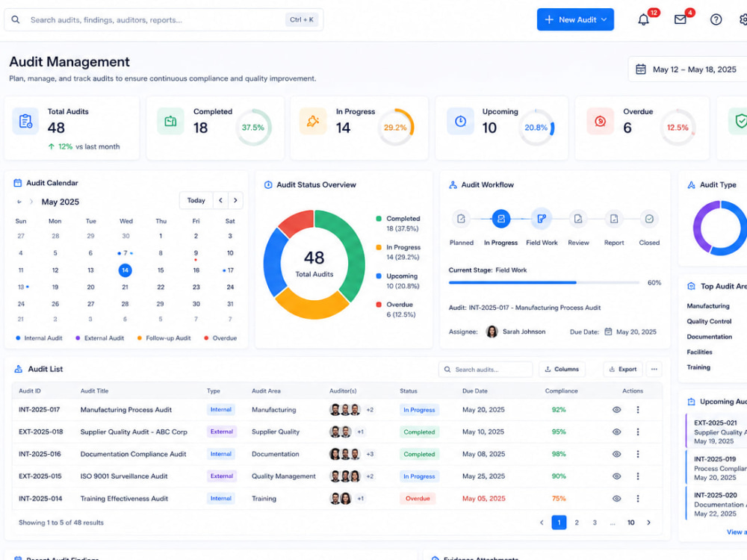The width and height of the screenshot is (747, 560).
Task: Sort by the Status column header
Action: (409, 391)
